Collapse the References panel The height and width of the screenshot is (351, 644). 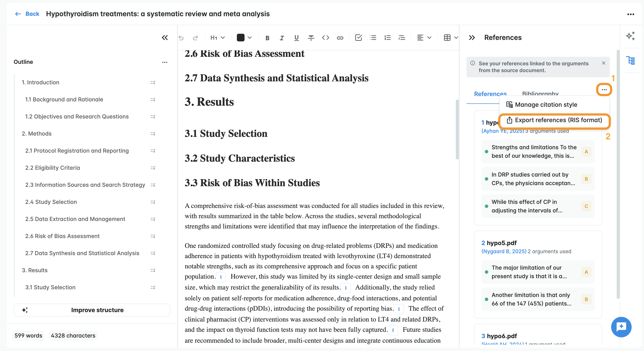pos(472,38)
